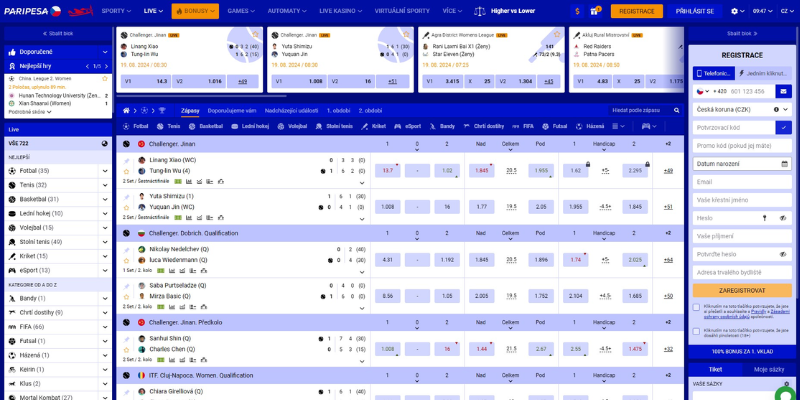Expand Podrobné skóre detailed score
The image size is (800, 400).
pyautogui.click(x=31, y=112)
